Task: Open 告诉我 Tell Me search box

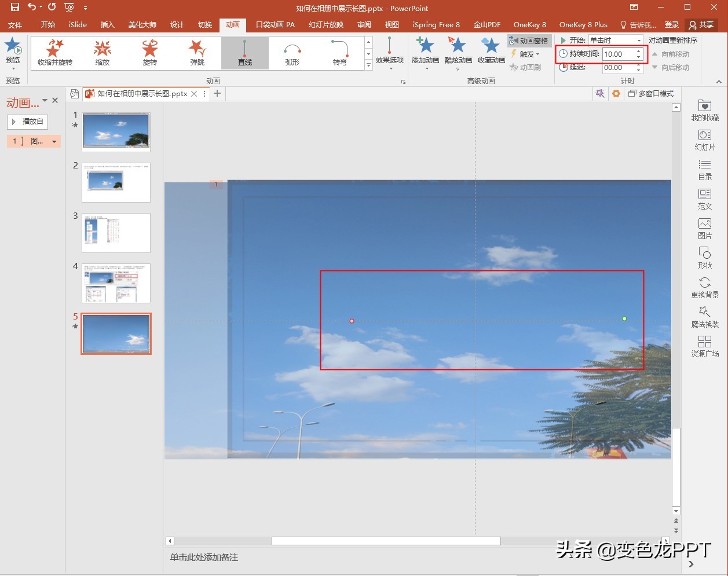Action: pyautogui.click(x=638, y=25)
